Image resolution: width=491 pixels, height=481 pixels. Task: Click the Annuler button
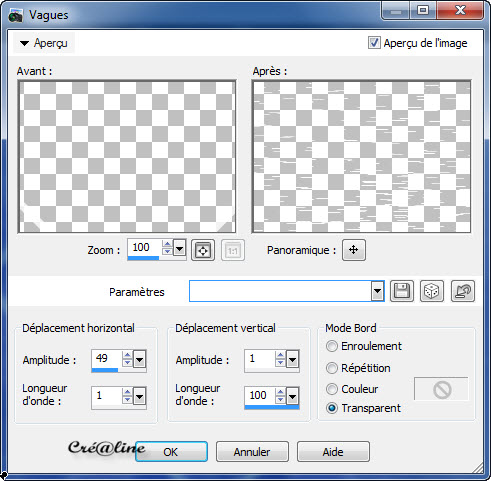click(x=252, y=452)
